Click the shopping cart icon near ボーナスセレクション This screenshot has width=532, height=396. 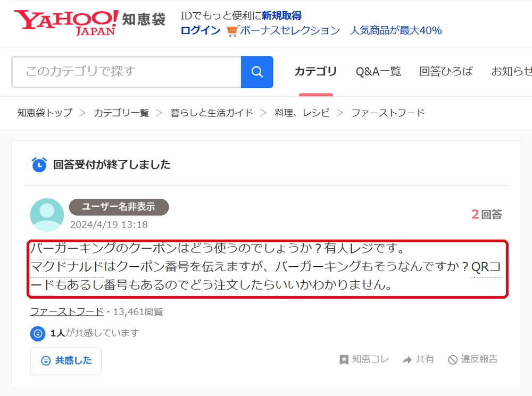232,31
